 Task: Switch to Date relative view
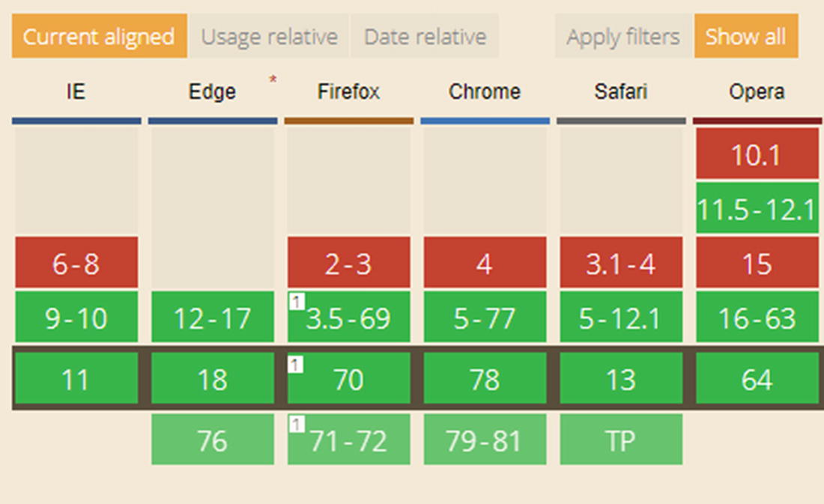[x=425, y=36]
